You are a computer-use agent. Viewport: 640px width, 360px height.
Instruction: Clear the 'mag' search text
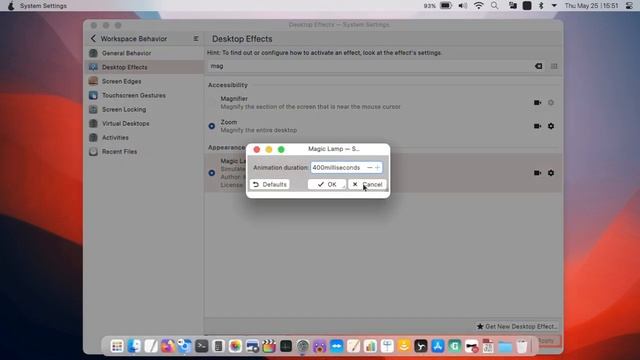538,66
